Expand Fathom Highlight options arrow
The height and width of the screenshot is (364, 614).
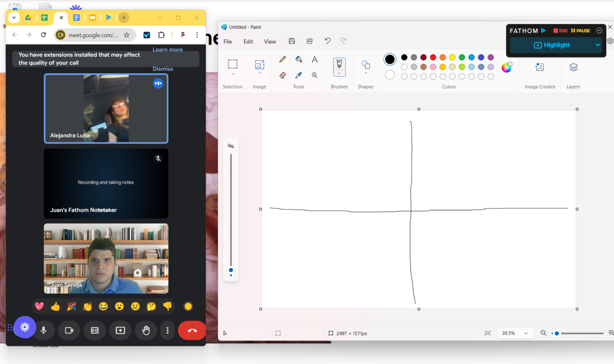598,45
